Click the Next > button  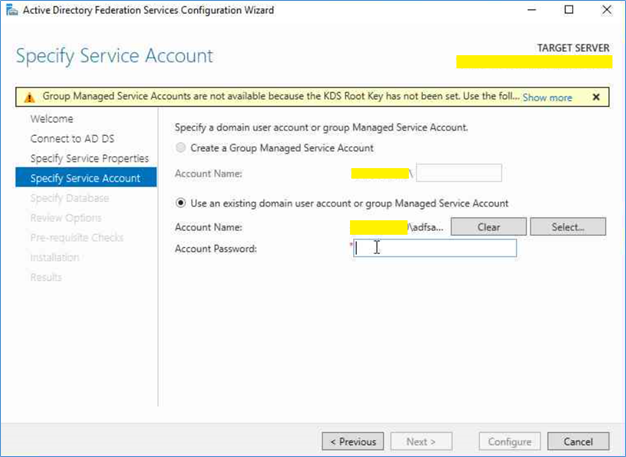(421, 441)
